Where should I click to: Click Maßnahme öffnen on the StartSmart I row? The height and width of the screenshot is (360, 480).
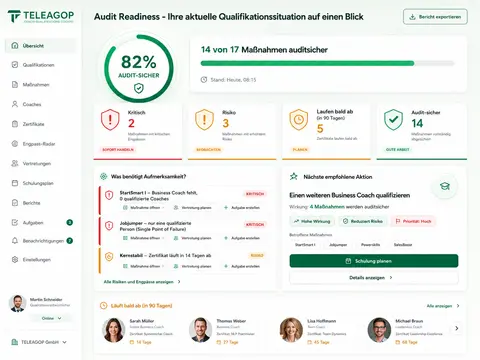click(x=144, y=208)
